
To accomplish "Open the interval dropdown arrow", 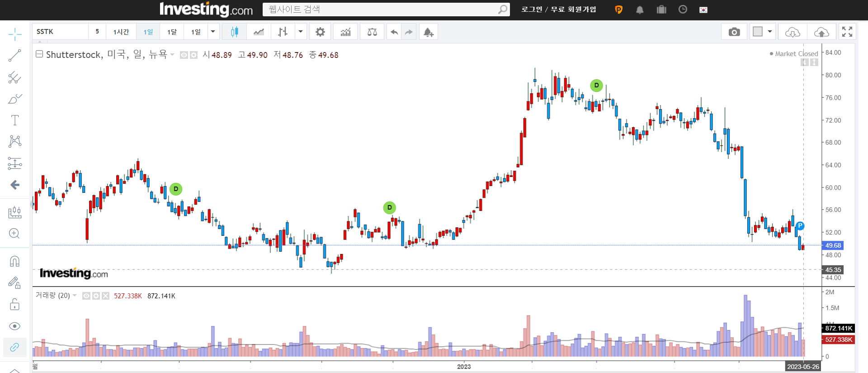I will click(x=213, y=32).
